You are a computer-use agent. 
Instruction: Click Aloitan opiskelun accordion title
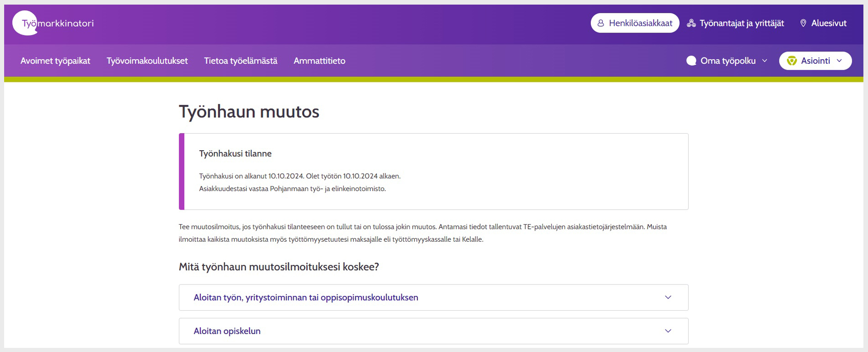tap(227, 331)
